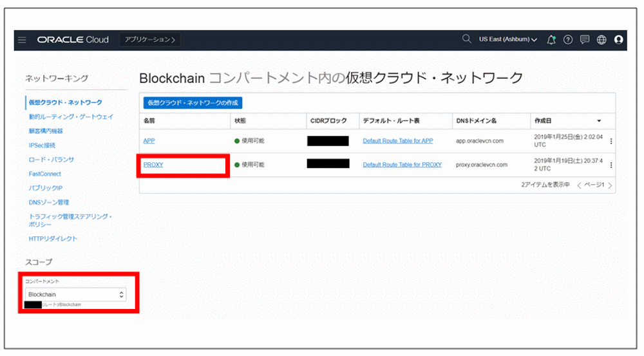Open actions menu for PROXY row
644x356 pixels.
[x=611, y=165]
